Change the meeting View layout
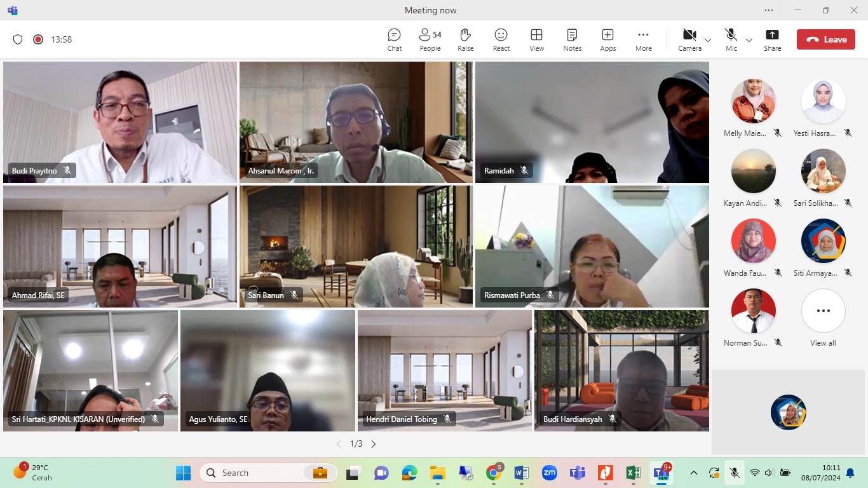The width and height of the screenshot is (868, 488). click(536, 39)
